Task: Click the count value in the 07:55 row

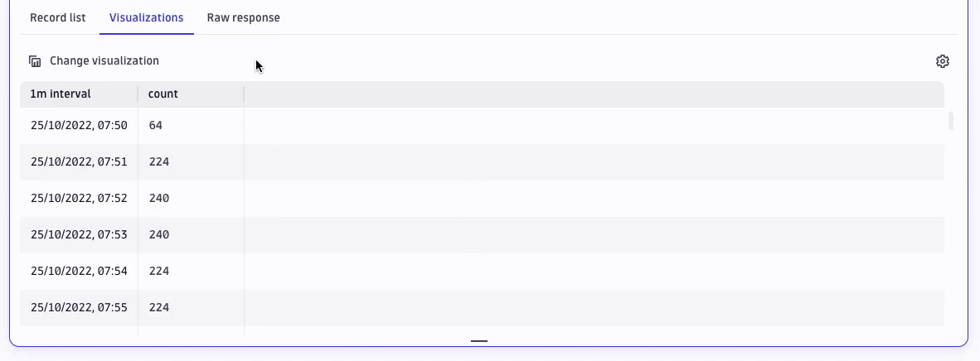Action: pyautogui.click(x=159, y=307)
